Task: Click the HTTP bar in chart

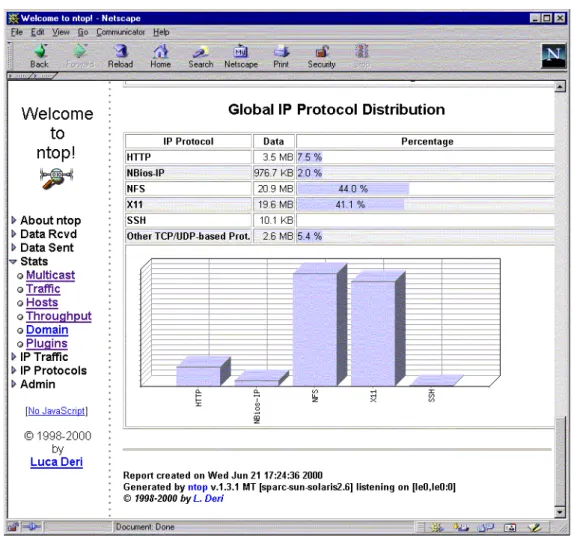Action: [x=203, y=372]
